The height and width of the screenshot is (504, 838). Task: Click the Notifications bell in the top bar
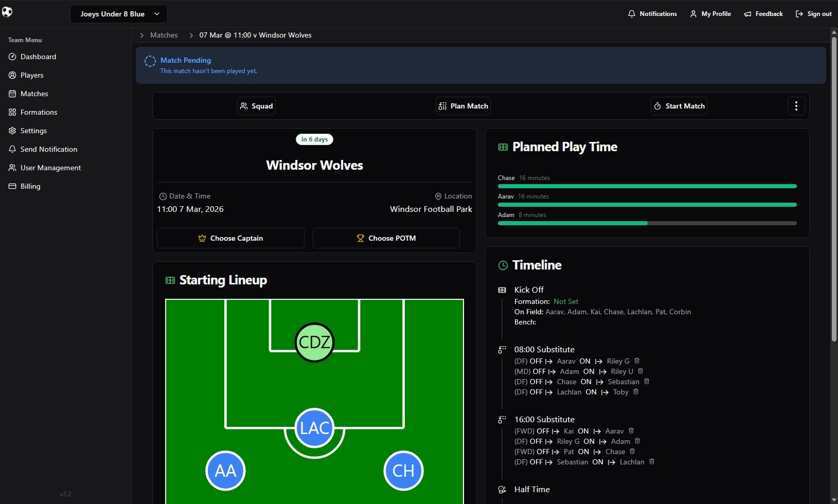[632, 14]
